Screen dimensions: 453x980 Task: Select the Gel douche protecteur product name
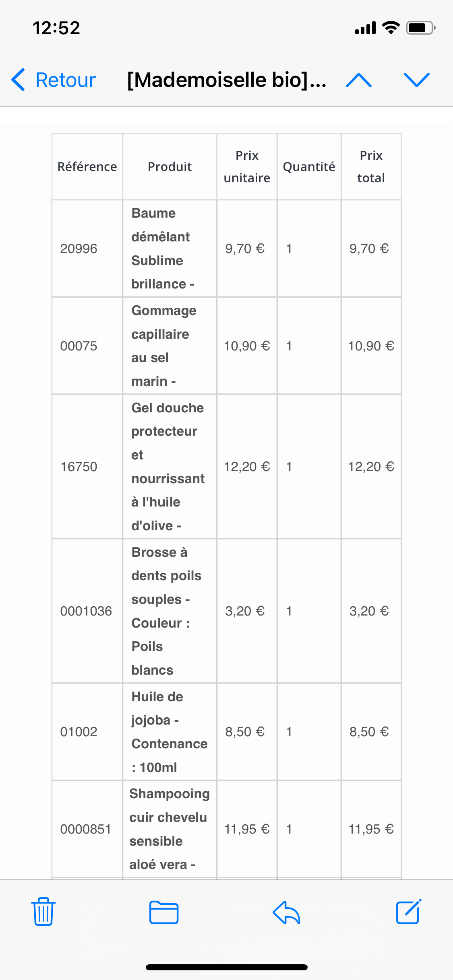[x=168, y=467]
